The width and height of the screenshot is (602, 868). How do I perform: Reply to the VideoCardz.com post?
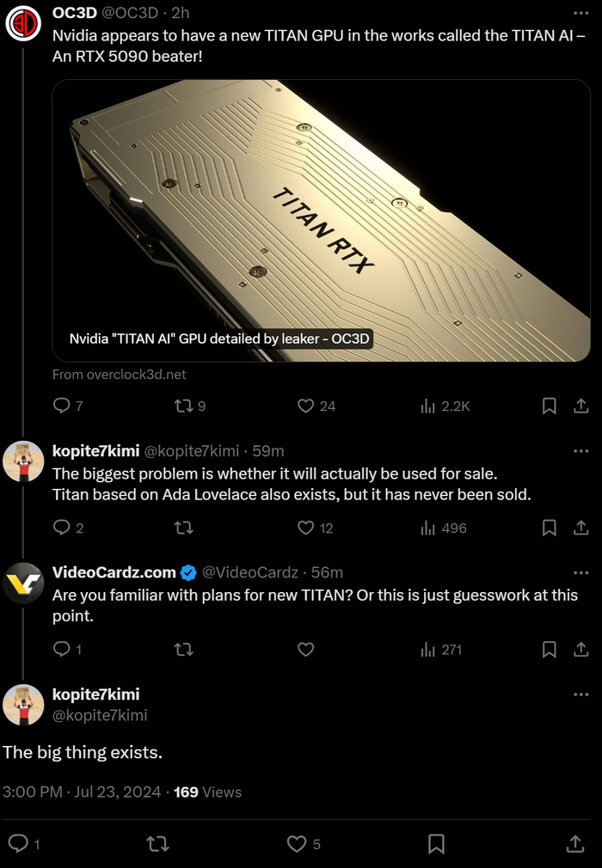(x=62, y=650)
